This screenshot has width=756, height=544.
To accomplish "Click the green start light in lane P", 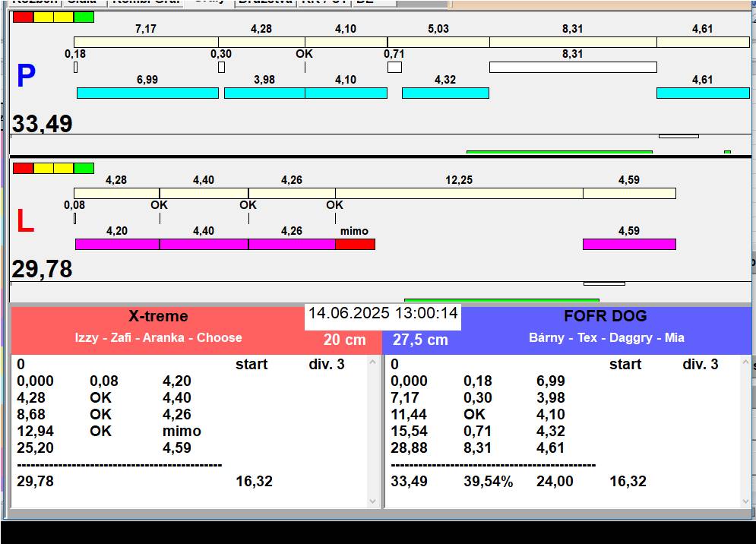I will (84, 17).
